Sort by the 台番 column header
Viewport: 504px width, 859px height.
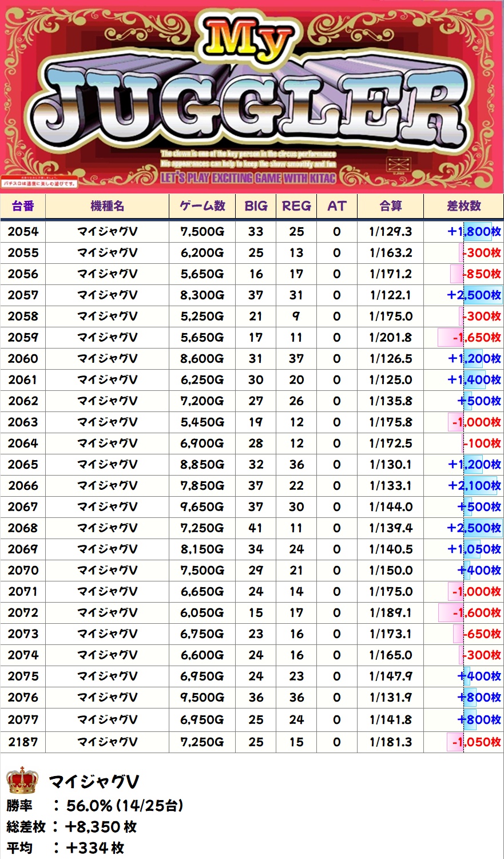tap(23, 206)
